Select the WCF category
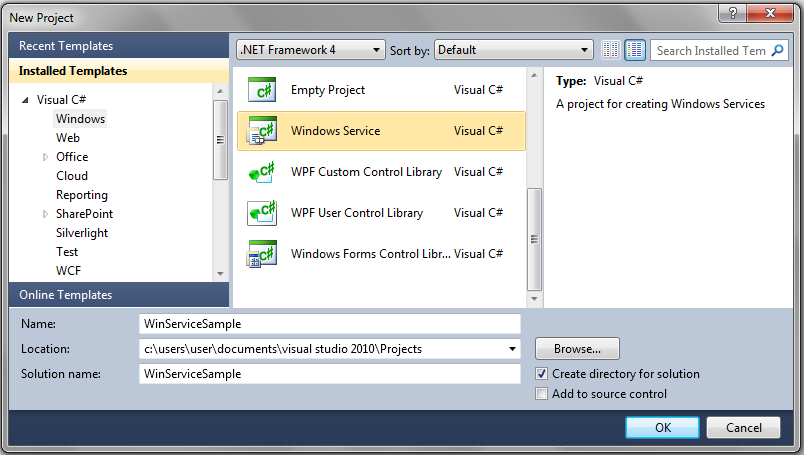This screenshot has height=455, width=804. coord(69,271)
